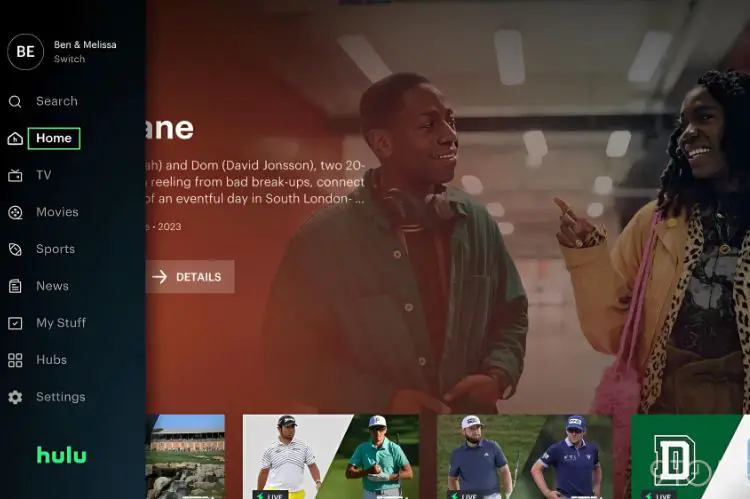The image size is (750, 499).
Task: Click the DETAILS button on featured movie
Action: click(190, 277)
